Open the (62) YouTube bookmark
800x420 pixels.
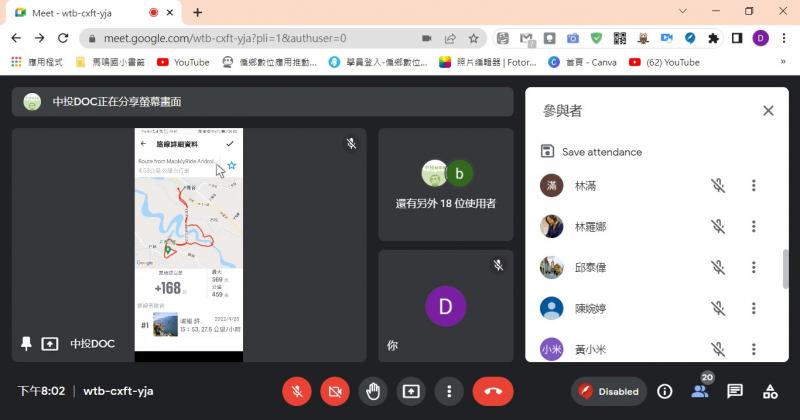664,62
